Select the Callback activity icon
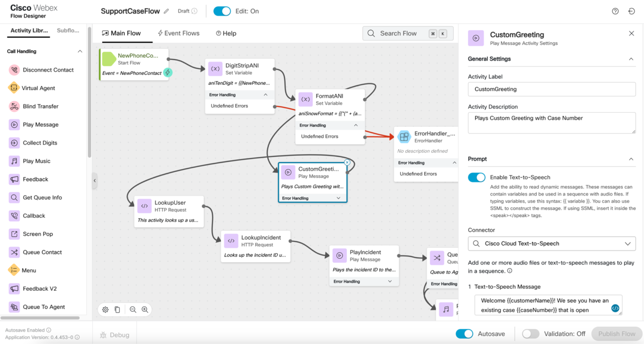The height and width of the screenshot is (344, 644). (14, 215)
